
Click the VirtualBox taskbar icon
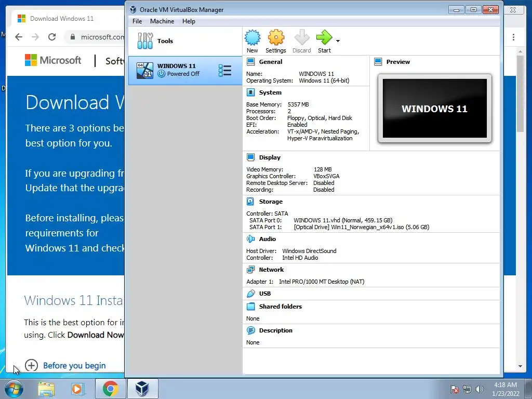tap(142, 389)
